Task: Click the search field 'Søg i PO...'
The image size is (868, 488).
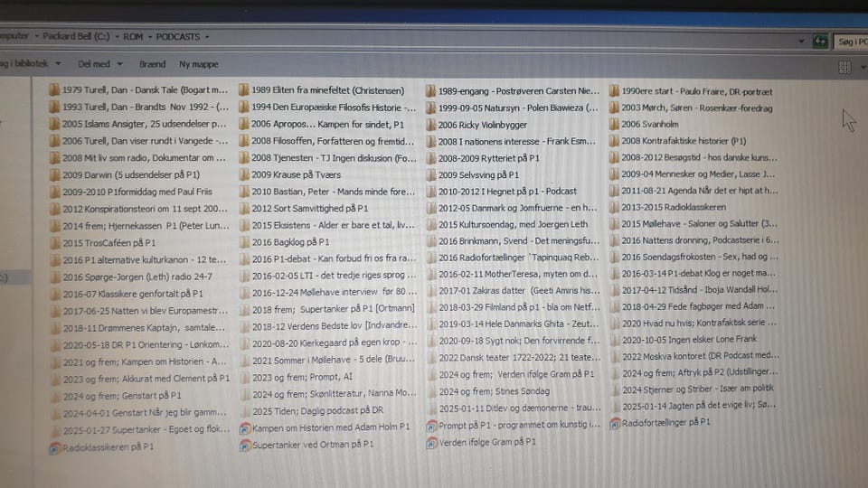Action: (x=852, y=42)
